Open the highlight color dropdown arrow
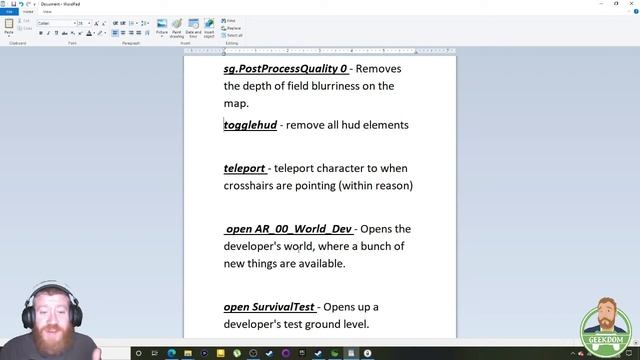The height and width of the screenshot is (360, 640). tap(105, 33)
